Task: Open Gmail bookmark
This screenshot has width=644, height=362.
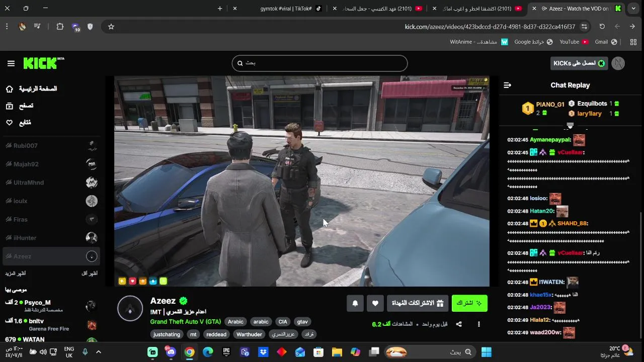Action: [606, 42]
